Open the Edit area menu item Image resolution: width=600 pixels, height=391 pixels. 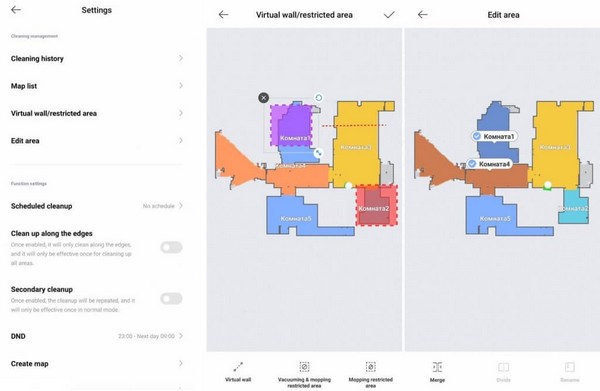coord(96,141)
